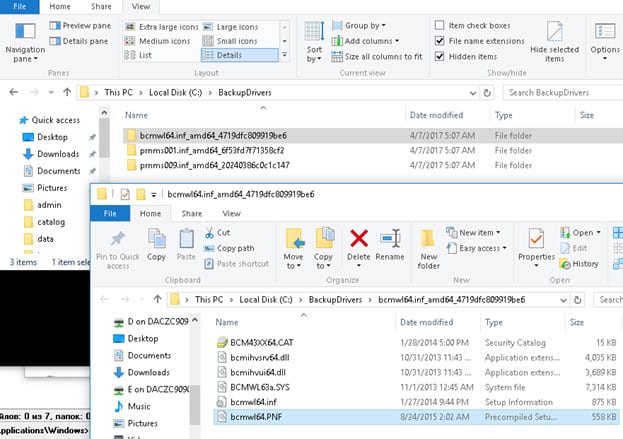This screenshot has height=439, width=623.
Task: Click History in Open group
Action: point(579,264)
